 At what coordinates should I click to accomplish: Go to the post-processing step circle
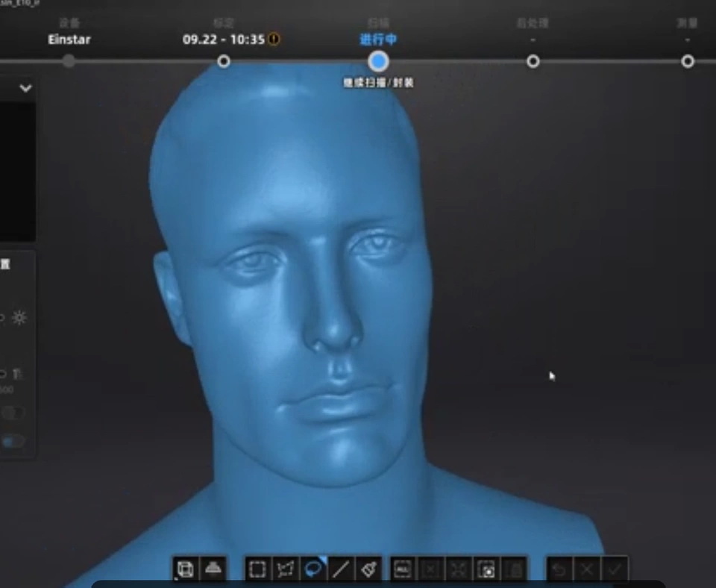pyautogui.click(x=533, y=61)
